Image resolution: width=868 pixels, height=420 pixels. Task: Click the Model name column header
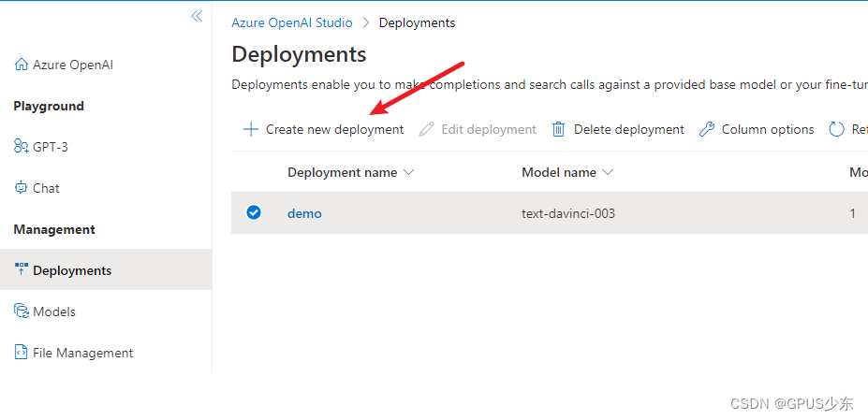click(x=559, y=173)
